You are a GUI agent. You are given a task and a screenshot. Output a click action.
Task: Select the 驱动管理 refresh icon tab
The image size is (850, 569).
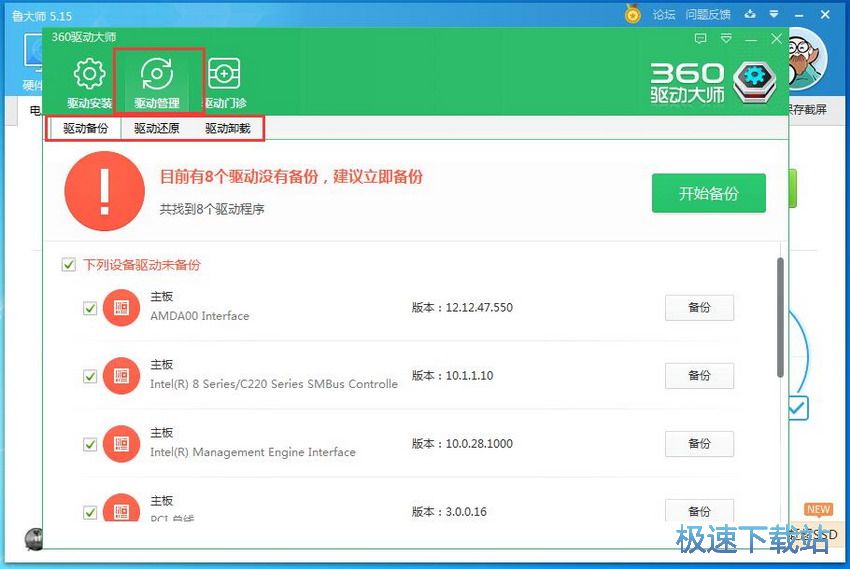pyautogui.click(x=157, y=82)
